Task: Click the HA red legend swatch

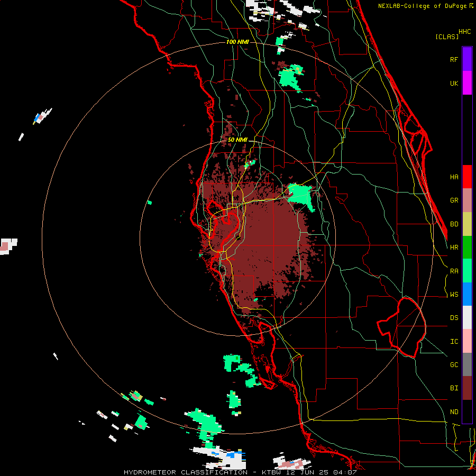Action: (x=467, y=177)
